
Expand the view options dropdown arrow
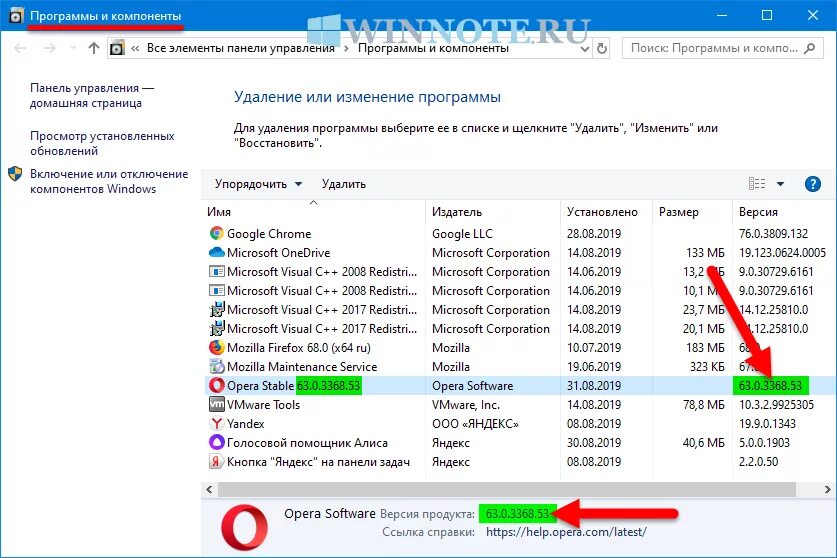point(780,184)
